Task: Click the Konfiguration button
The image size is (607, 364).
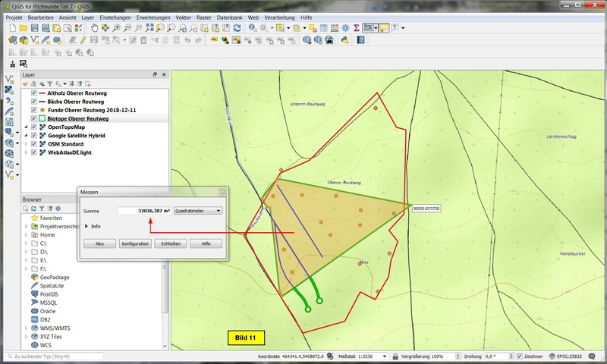Action: [134, 244]
